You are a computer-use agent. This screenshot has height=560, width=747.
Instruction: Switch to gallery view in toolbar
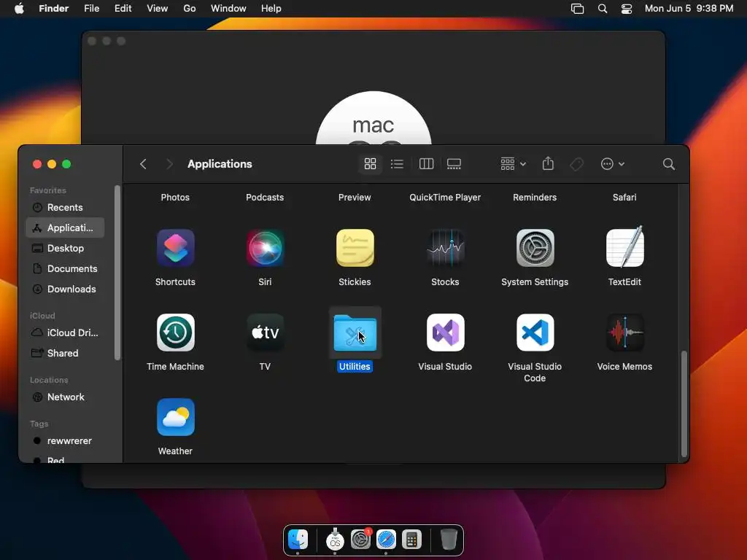pyautogui.click(x=454, y=164)
